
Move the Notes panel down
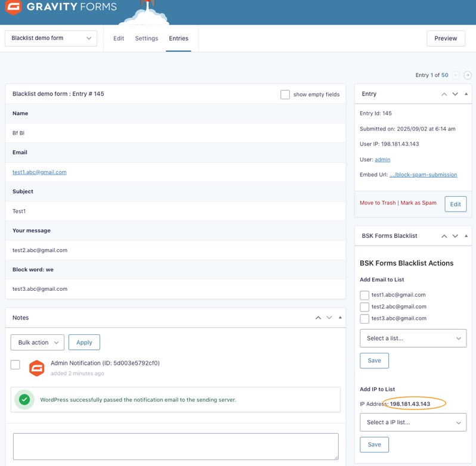329,318
